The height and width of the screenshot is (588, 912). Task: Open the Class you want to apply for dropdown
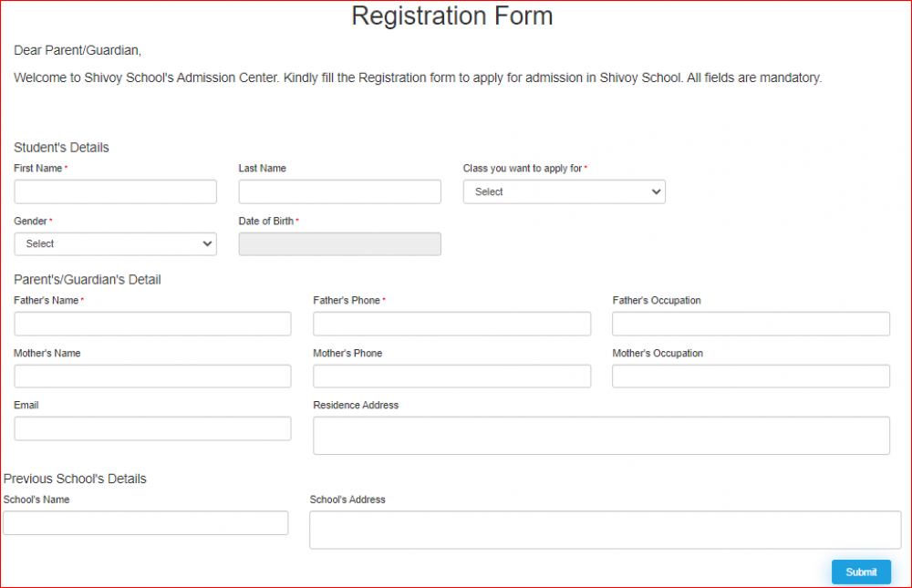[564, 191]
